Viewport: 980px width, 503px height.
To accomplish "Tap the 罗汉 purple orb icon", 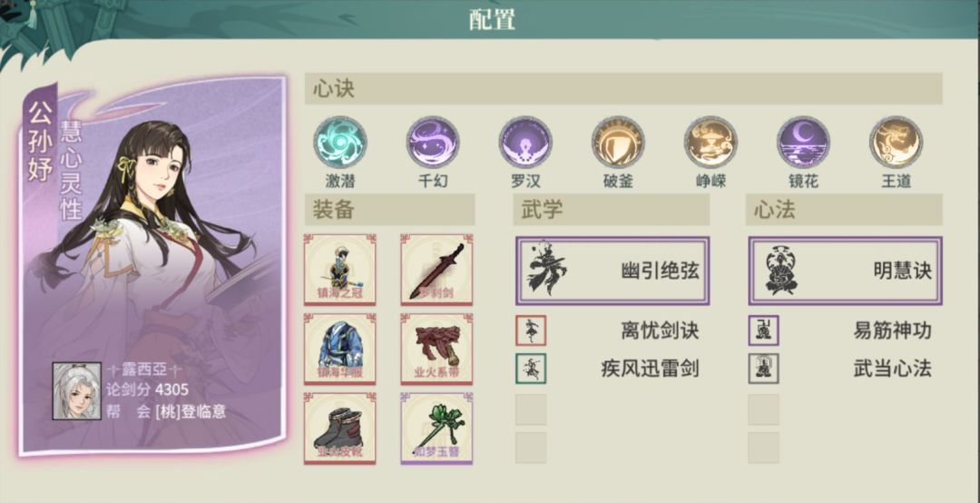I will [x=525, y=142].
